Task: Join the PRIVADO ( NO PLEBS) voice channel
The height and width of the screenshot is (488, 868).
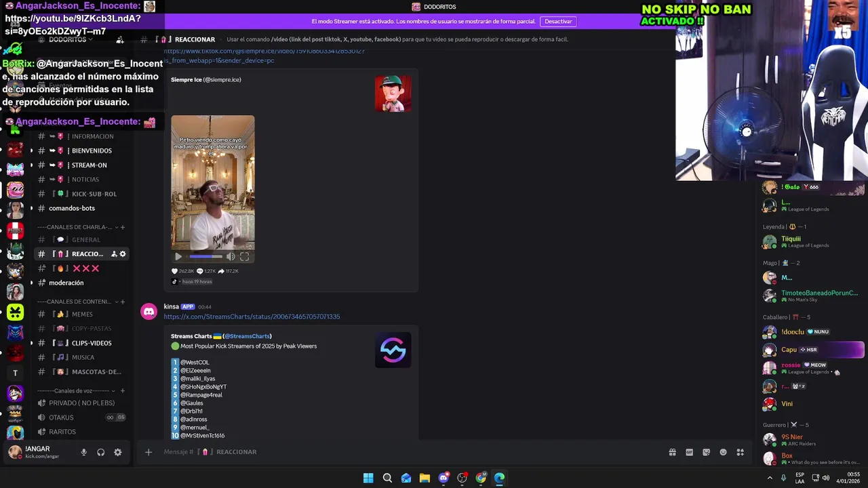Action: pyautogui.click(x=81, y=403)
